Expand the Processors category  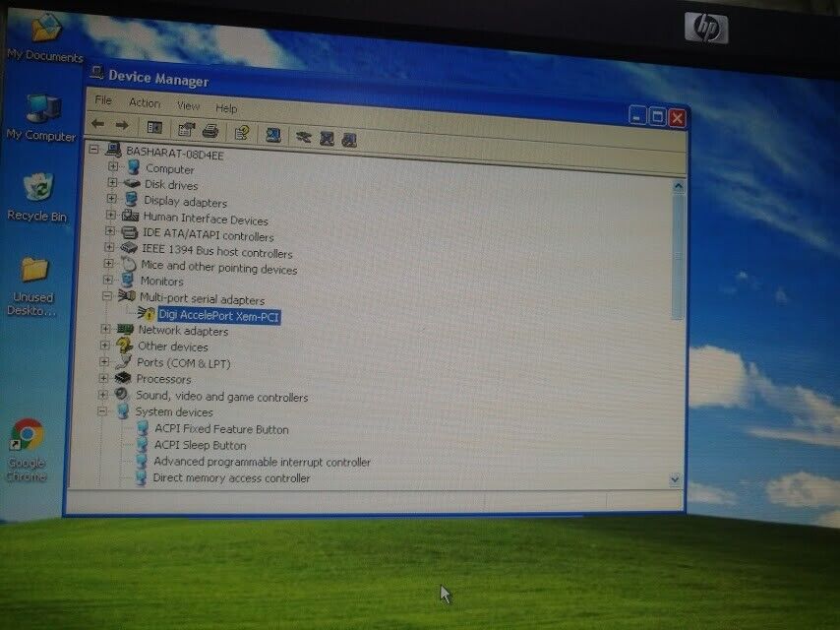(103, 377)
